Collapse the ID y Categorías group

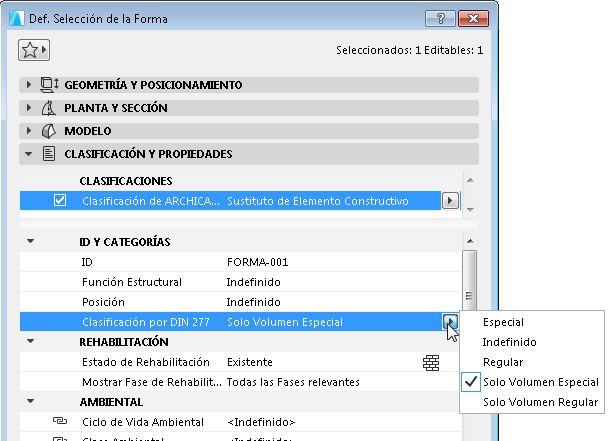pos(30,241)
